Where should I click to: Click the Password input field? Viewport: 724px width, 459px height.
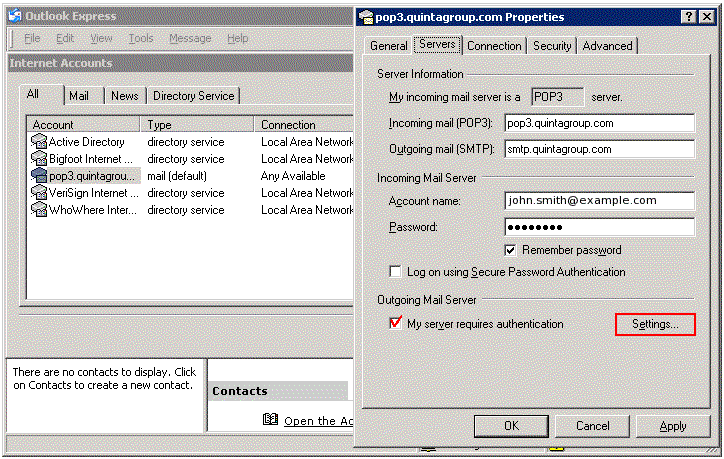599,227
